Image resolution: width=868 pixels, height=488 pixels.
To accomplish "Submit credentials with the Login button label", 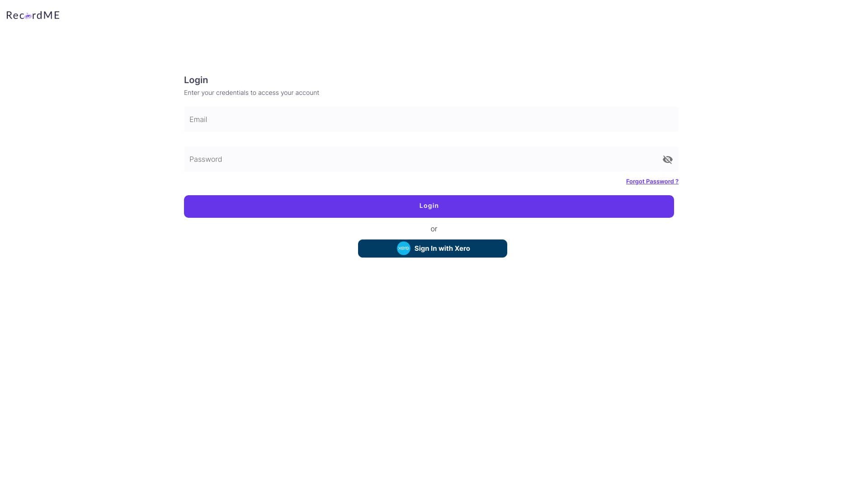I will point(429,206).
